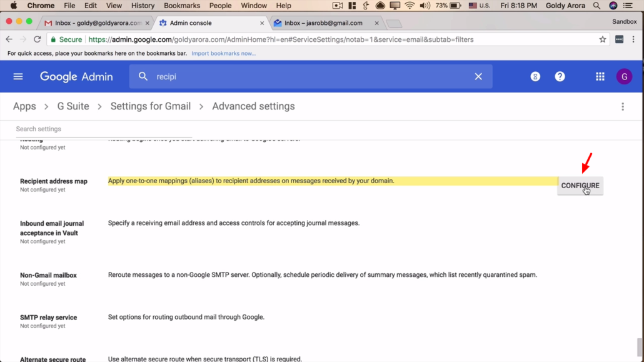Open the volume control in menu bar
644x362 pixels.
click(x=425, y=6)
